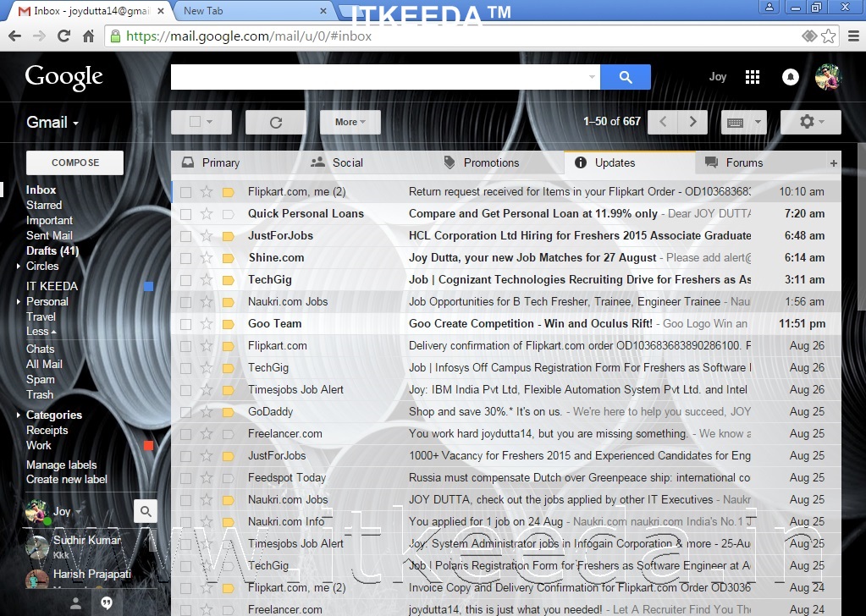Search chat contacts magnifier button
The image size is (866, 616).
[x=146, y=511]
